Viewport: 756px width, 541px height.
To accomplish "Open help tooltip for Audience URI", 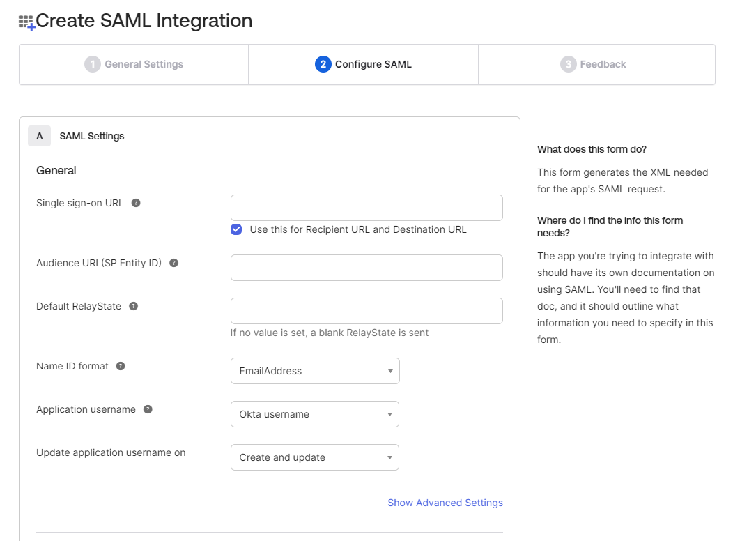I will (174, 263).
